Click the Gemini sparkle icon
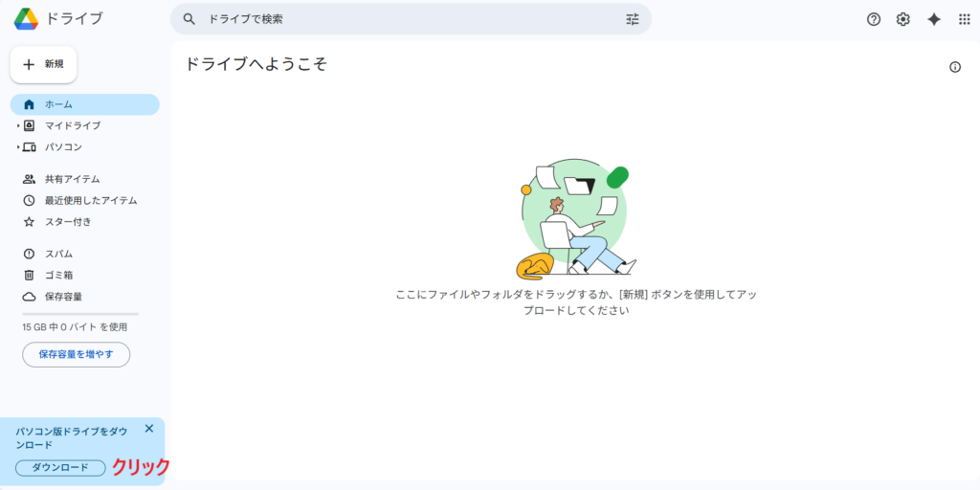The image size is (980, 490). pos(933,19)
